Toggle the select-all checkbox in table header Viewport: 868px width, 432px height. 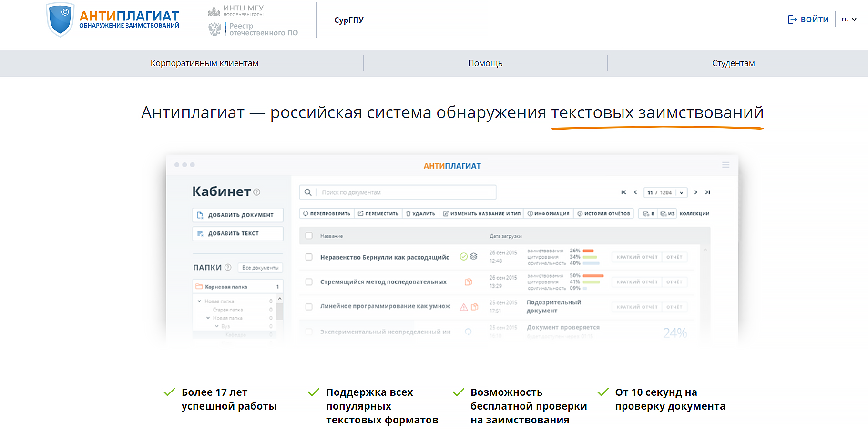pyautogui.click(x=309, y=236)
